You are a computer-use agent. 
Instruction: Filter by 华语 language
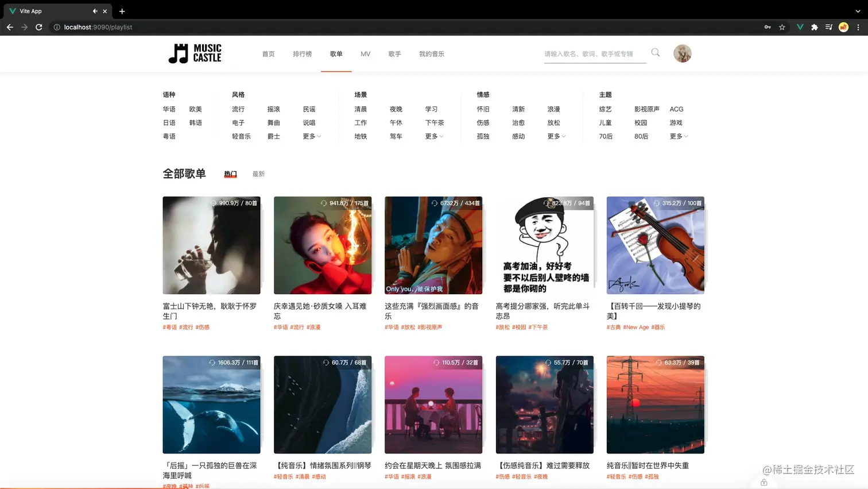[x=169, y=109]
